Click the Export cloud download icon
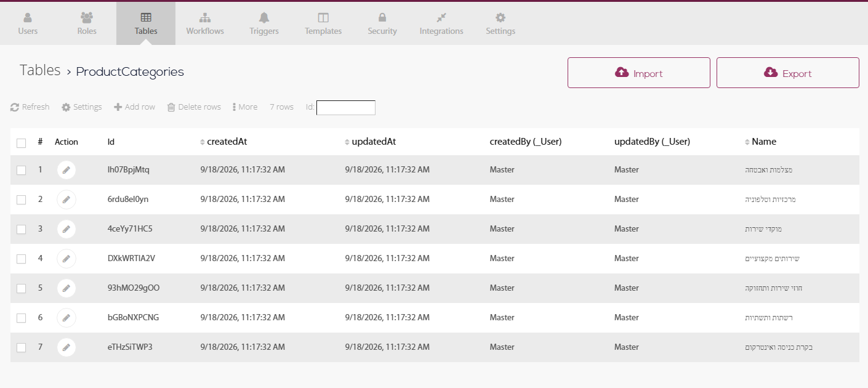 (x=771, y=72)
